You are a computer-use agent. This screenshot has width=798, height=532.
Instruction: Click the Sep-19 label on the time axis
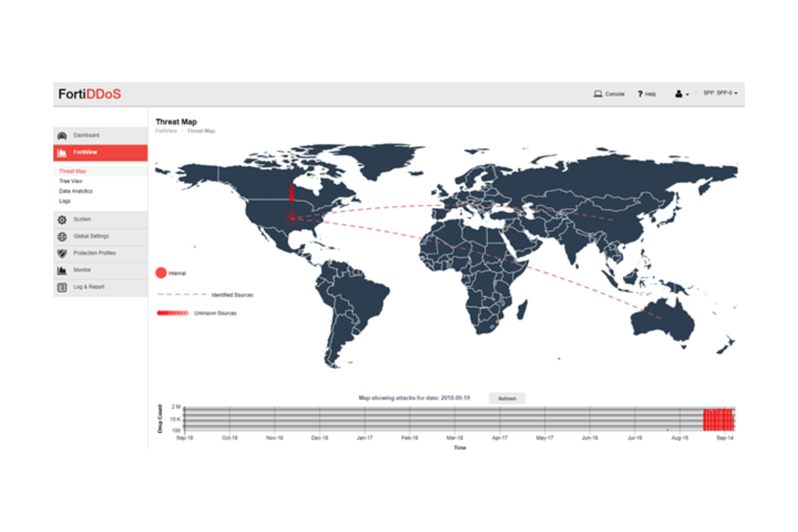(x=184, y=438)
